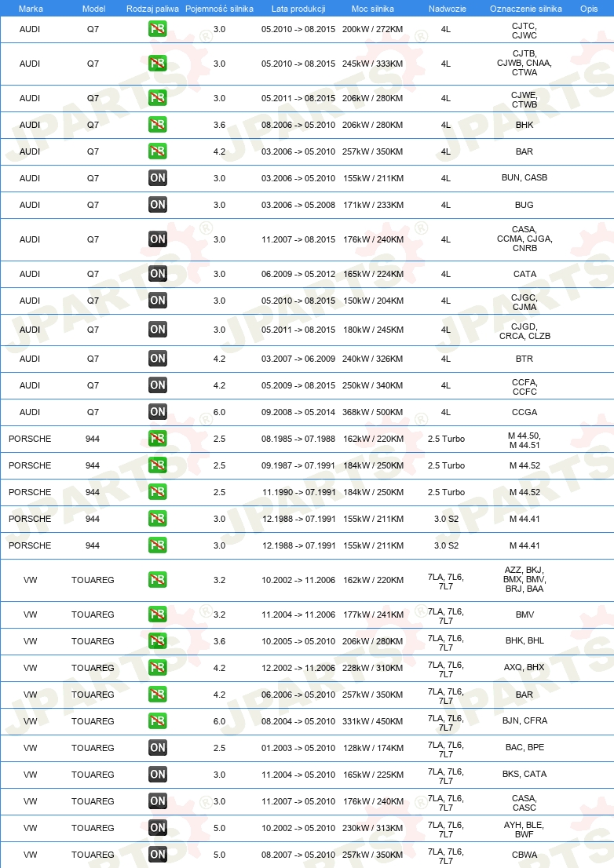Click the petrol icon in the Touareg BHK, BHL row
The width and height of the screenshot is (614, 868).
pyautogui.click(x=158, y=640)
